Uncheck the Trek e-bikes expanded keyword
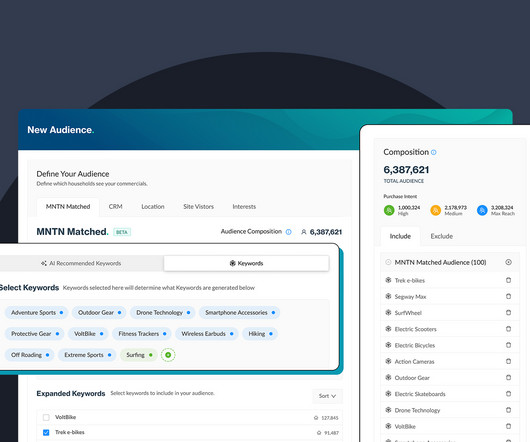Viewport: 530px width, 442px height. click(46, 433)
